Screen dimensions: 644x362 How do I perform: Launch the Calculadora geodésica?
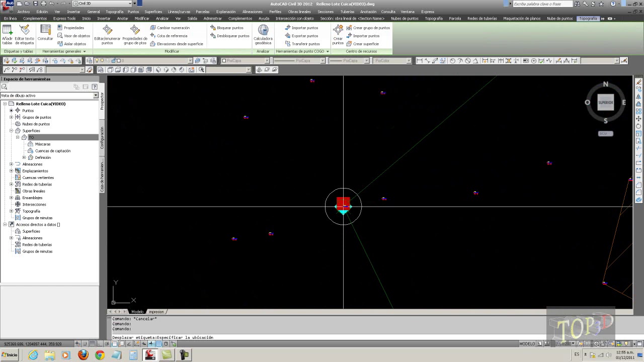263,35
